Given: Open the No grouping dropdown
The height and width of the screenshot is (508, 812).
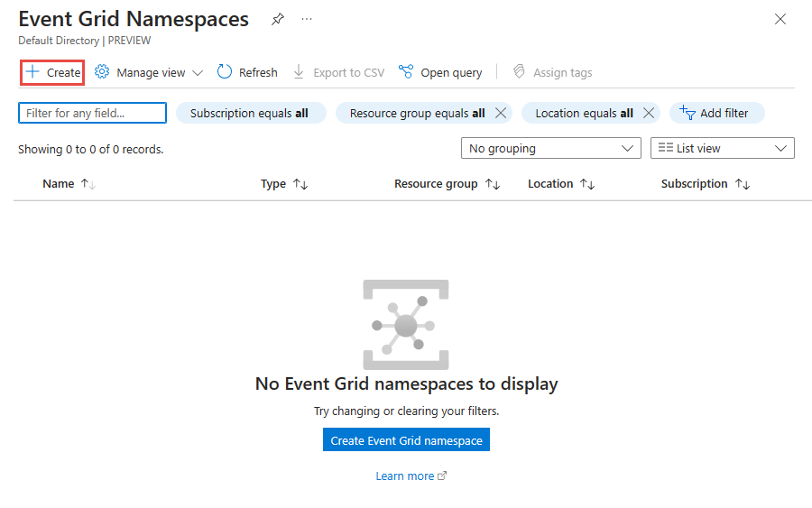Looking at the screenshot, I should (x=551, y=148).
